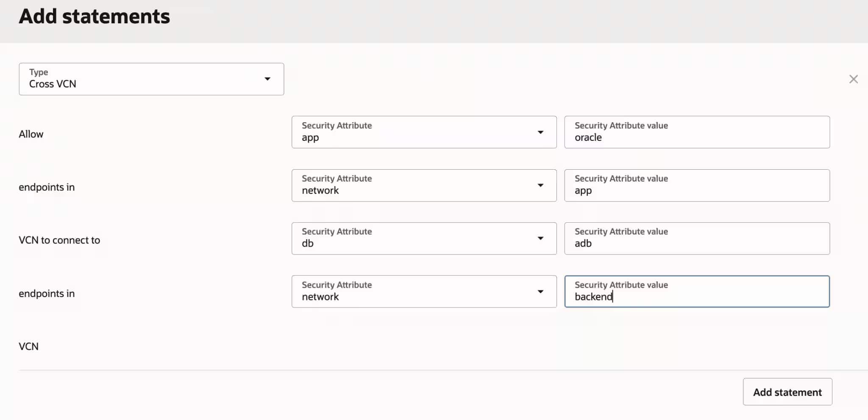Open the "network" dropdown beside the "backend" value

point(424,292)
